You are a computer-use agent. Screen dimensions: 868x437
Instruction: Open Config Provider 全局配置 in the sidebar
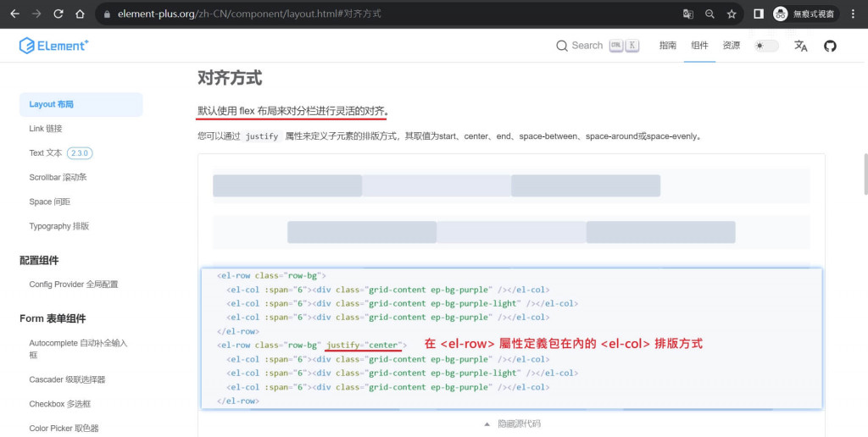74,285
